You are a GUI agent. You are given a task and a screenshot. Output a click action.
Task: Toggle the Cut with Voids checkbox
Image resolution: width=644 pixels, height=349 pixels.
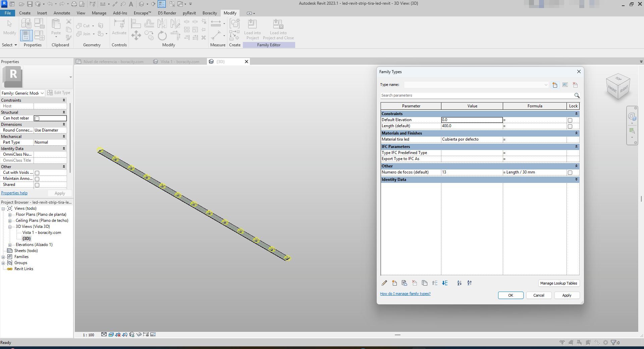(x=37, y=173)
